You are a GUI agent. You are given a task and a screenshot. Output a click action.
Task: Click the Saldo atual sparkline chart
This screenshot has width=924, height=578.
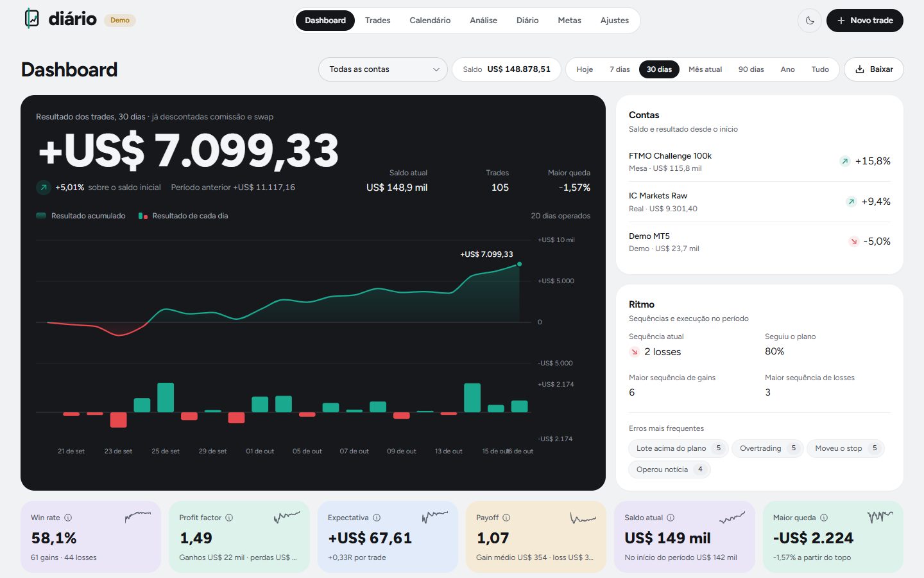click(732, 516)
